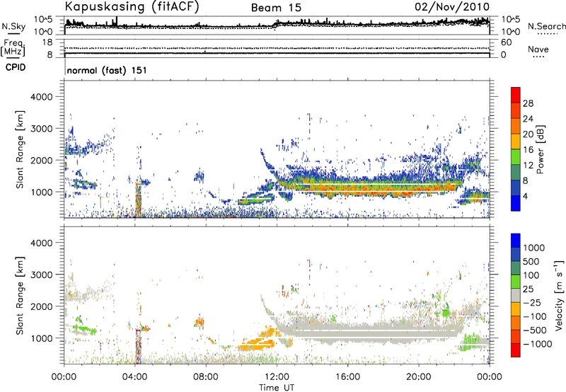The image size is (566, 392).
Task: Click the 08:00 time tick label
Action: coord(206,377)
